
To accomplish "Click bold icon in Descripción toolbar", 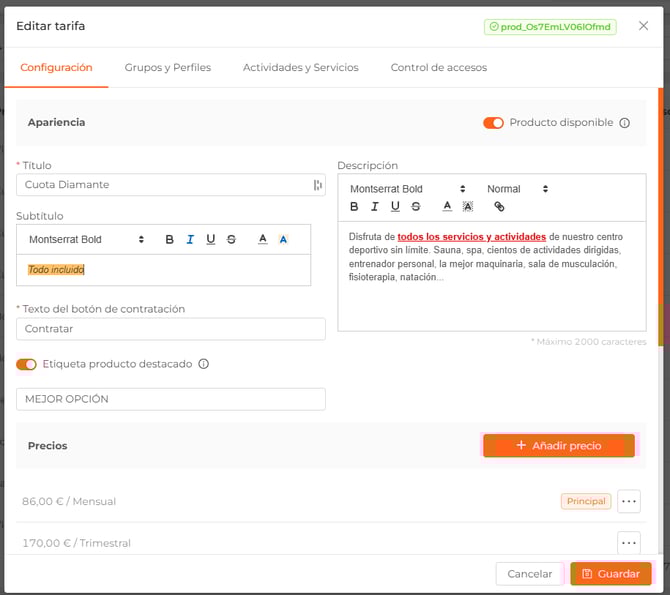I will [354, 207].
